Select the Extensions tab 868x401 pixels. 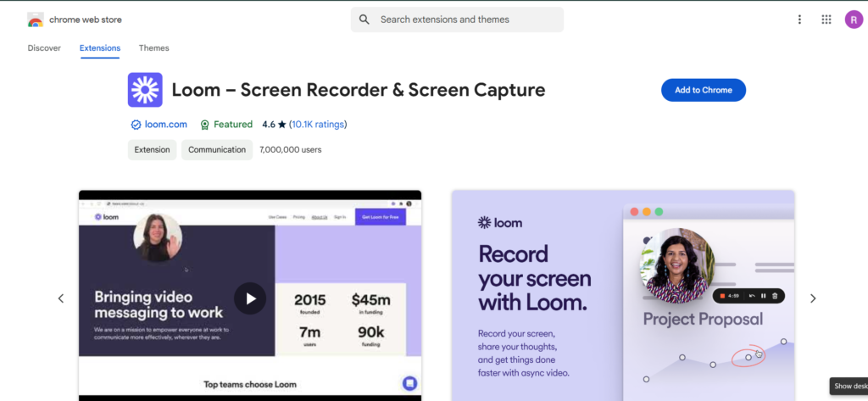[100, 48]
